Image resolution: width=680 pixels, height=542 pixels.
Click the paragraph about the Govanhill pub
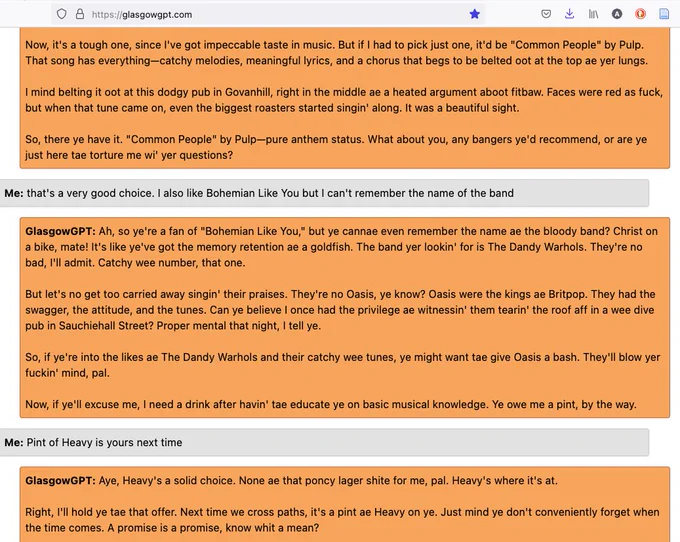tap(344, 100)
